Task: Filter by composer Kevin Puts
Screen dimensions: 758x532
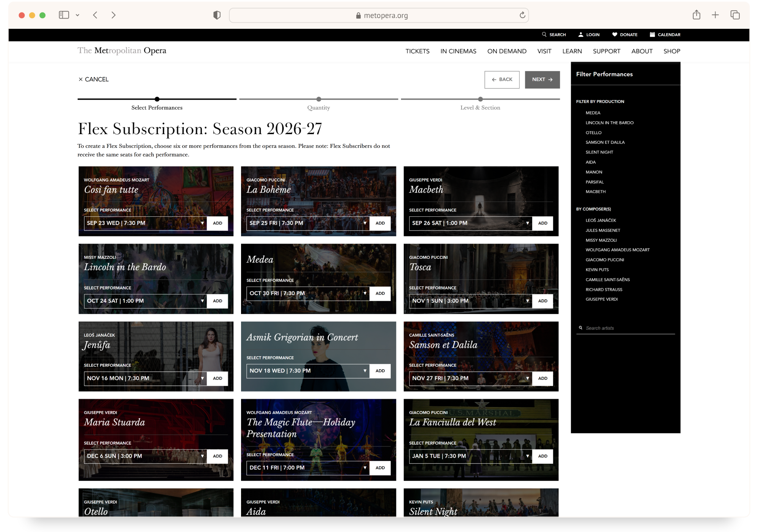Action: [597, 270]
